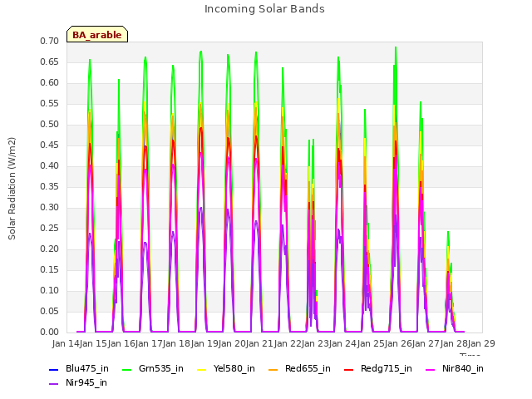532x399 pixels.
Task: Select the Nir840_in legend label
Action: click(x=463, y=369)
